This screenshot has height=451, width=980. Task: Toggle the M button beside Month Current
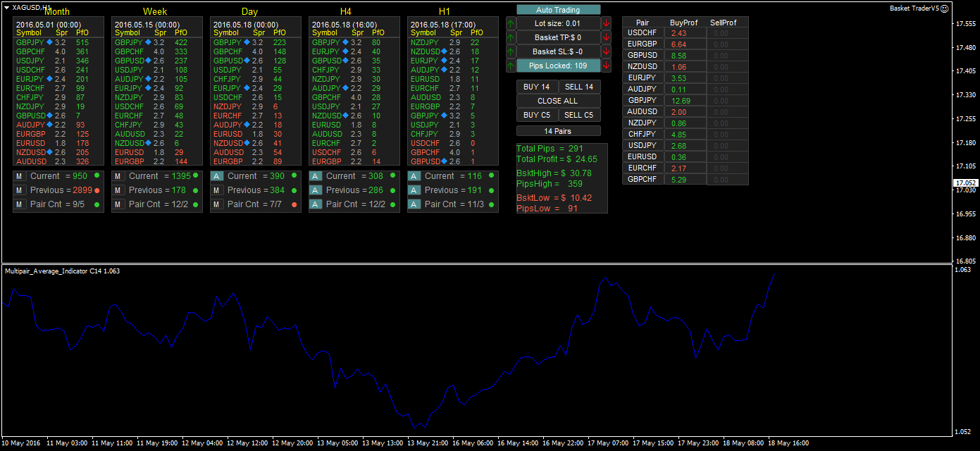tap(20, 176)
